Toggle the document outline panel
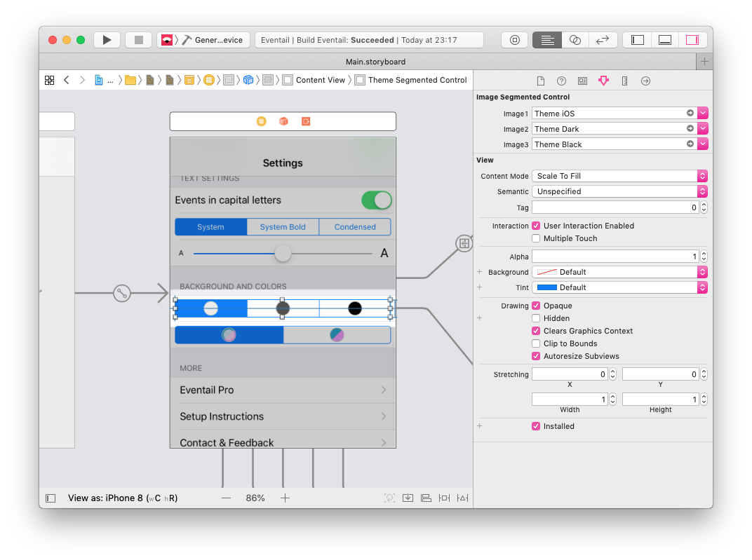This screenshot has height=560, width=752. point(51,498)
